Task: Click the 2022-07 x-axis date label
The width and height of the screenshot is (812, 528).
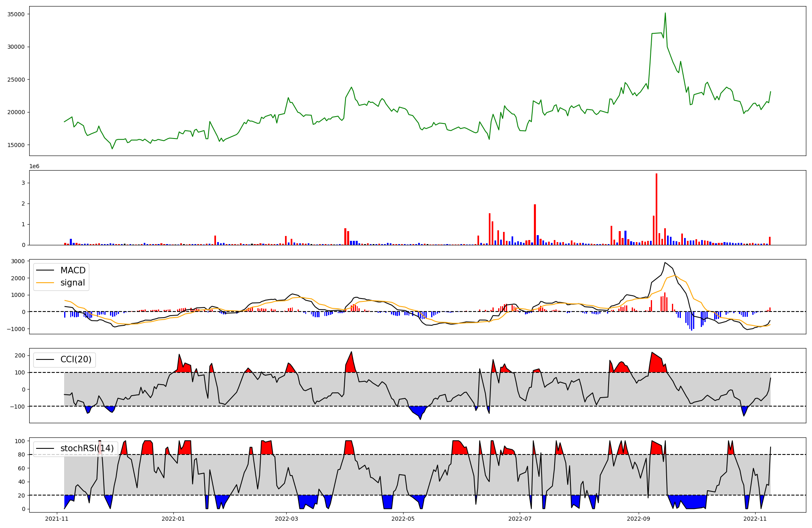Action: point(520,519)
